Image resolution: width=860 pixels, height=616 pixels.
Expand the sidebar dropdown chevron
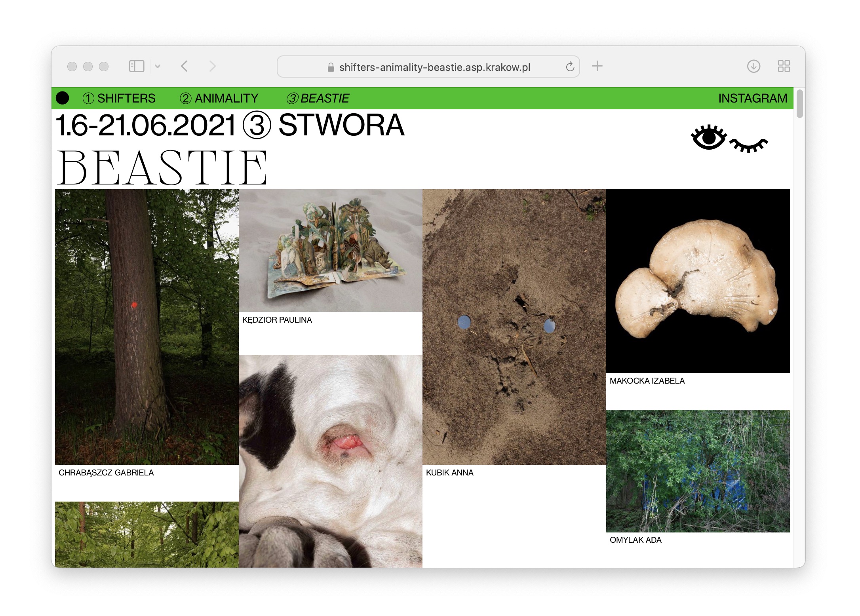point(158,66)
